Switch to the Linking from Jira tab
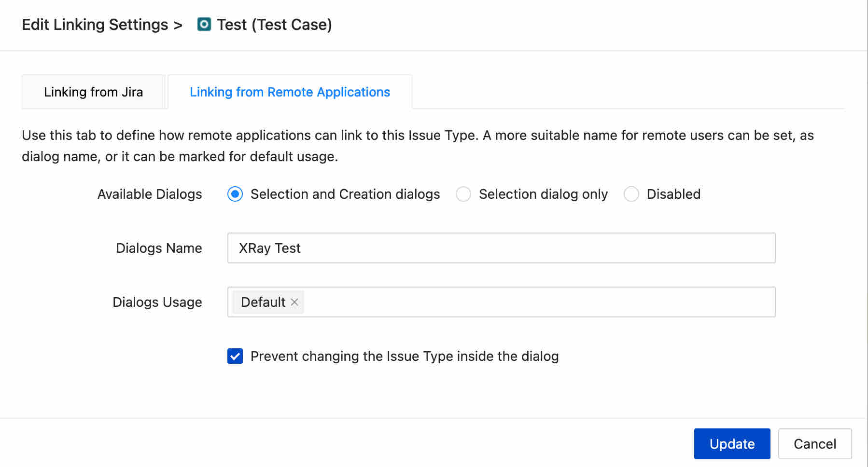This screenshot has width=868, height=467. 94,92
